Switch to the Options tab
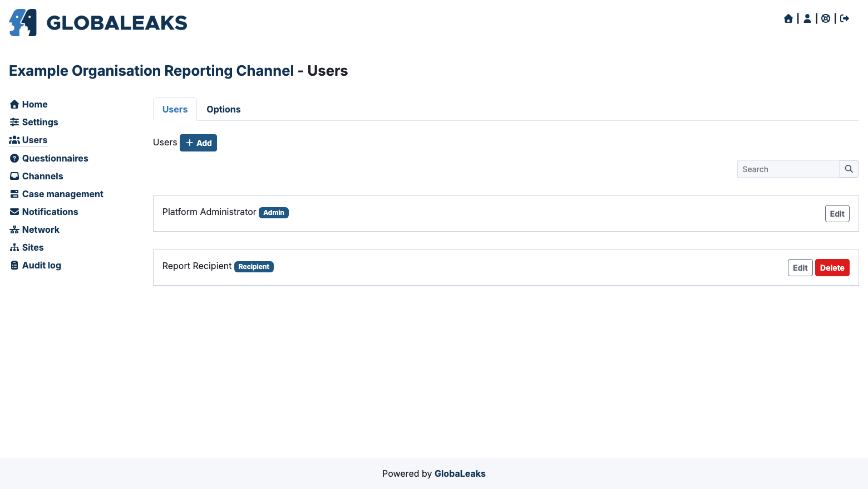Image resolution: width=868 pixels, height=489 pixels. point(224,109)
